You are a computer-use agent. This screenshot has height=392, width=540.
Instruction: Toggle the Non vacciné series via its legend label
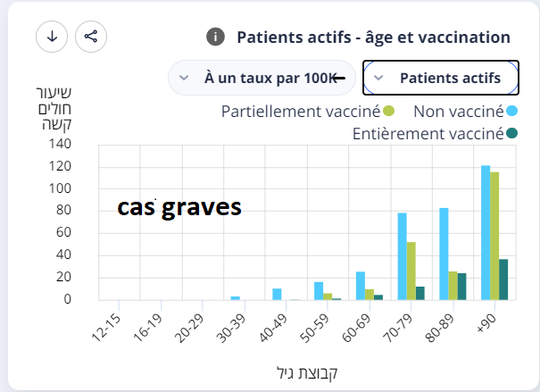pyautogui.click(x=460, y=112)
